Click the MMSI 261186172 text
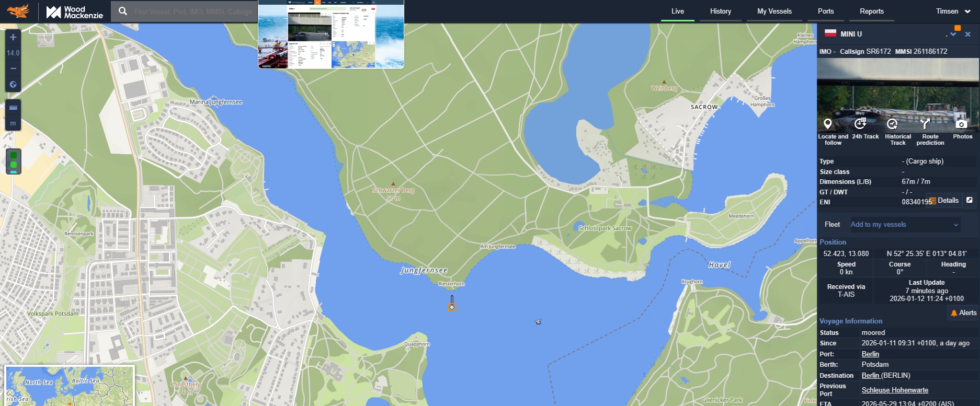Image resolution: width=980 pixels, height=406 pixels. (x=921, y=51)
